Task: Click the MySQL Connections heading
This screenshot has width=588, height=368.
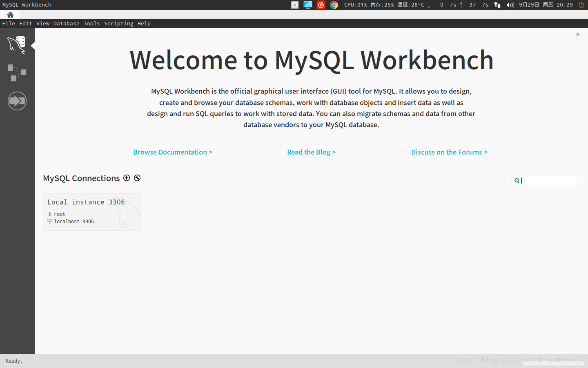Action: point(81,178)
